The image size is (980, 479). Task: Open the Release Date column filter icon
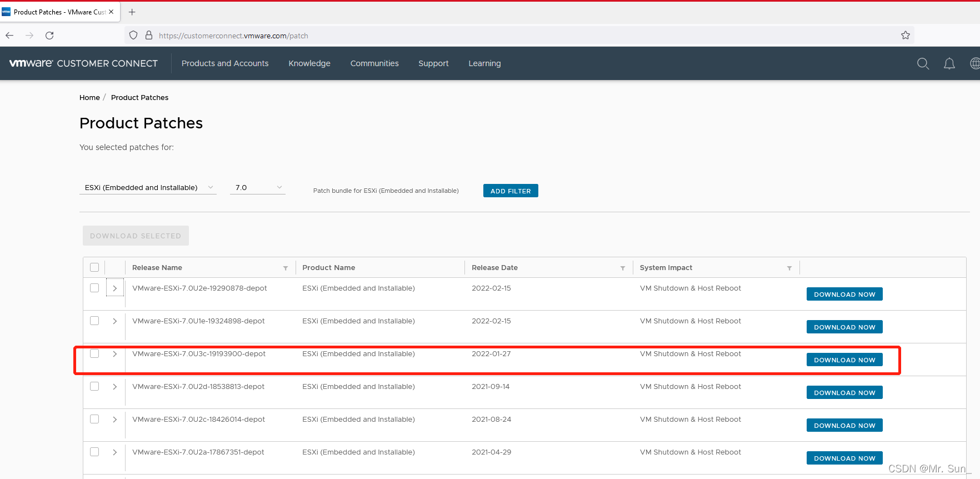tap(623, 268)
